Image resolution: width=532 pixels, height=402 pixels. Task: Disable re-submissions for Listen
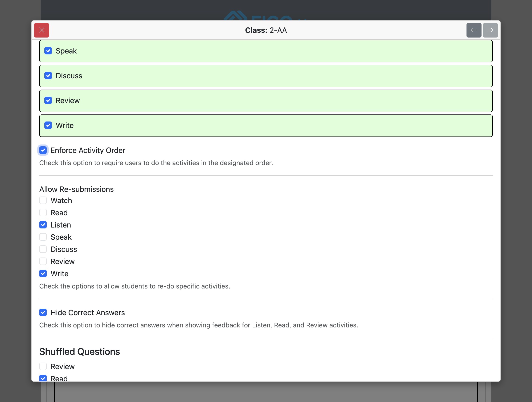click(x=43, y=225)
